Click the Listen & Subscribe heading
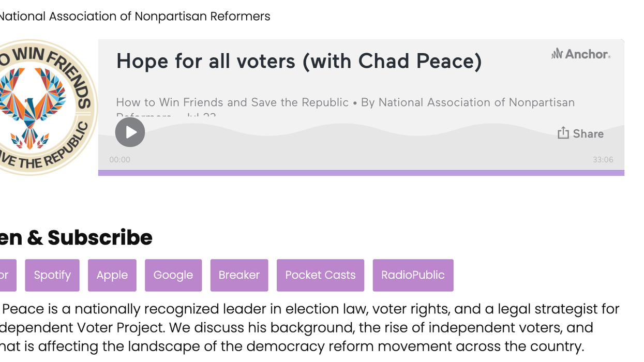 (76, 237)
